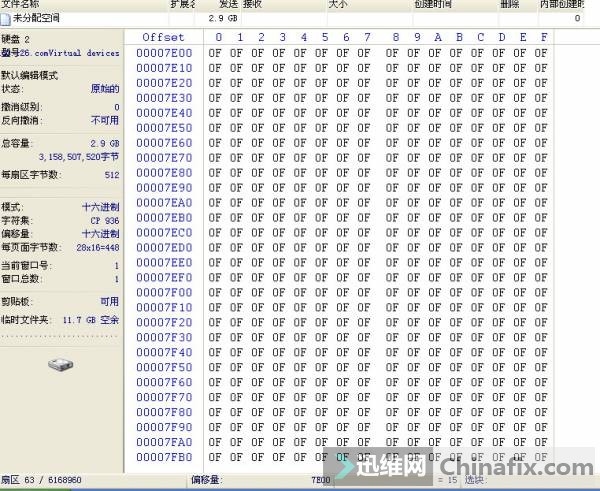Viewport: 600px width, 491px height.
Task: Click the hard disk drive icon
Action: (x=60, y=364)
